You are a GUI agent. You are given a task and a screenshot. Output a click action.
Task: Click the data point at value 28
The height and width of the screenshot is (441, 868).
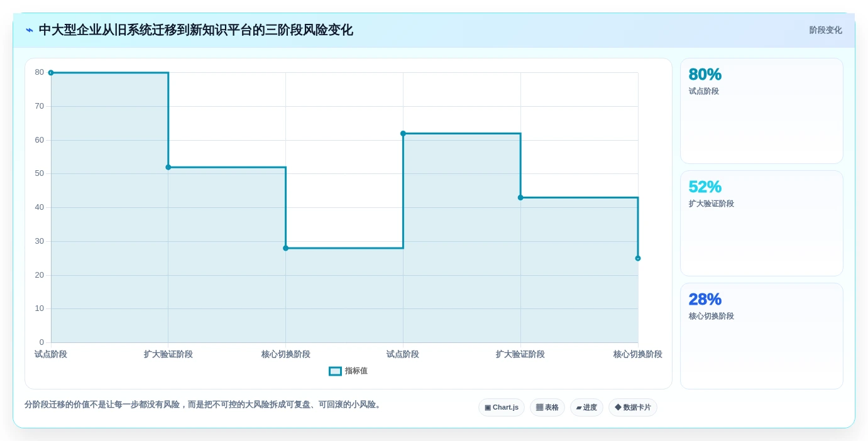[x=285, y=248]
